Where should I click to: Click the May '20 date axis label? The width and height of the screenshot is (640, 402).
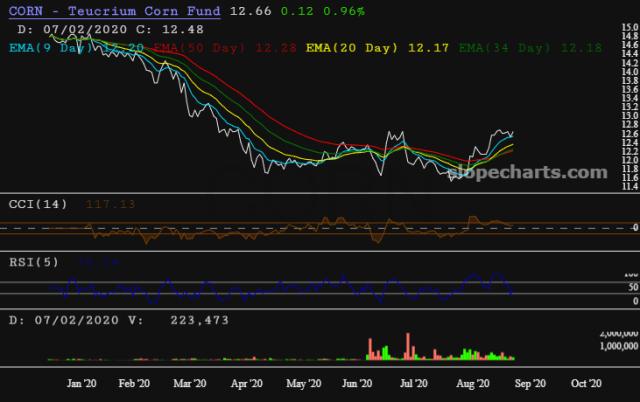coord(303,383)
